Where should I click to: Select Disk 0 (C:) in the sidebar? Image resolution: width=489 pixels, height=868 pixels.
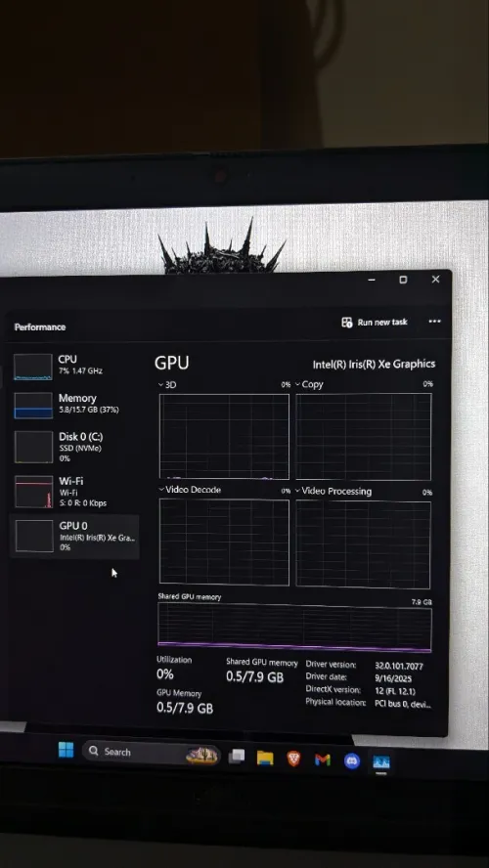point(74,447)
